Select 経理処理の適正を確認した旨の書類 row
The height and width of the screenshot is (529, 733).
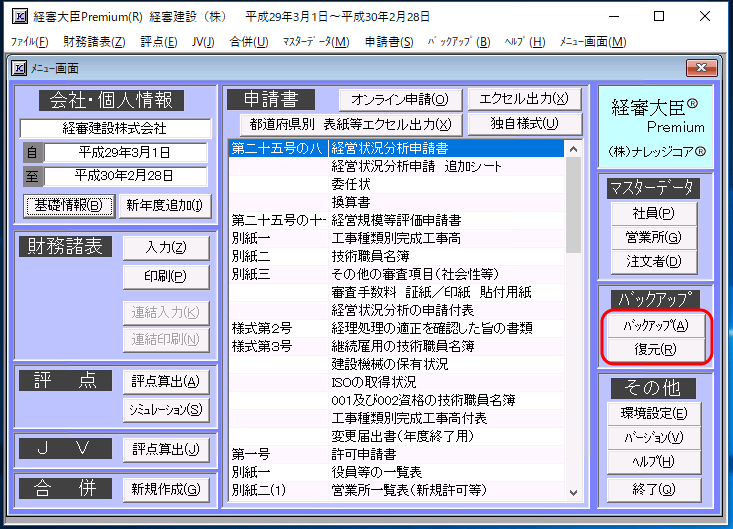point(396,329)
